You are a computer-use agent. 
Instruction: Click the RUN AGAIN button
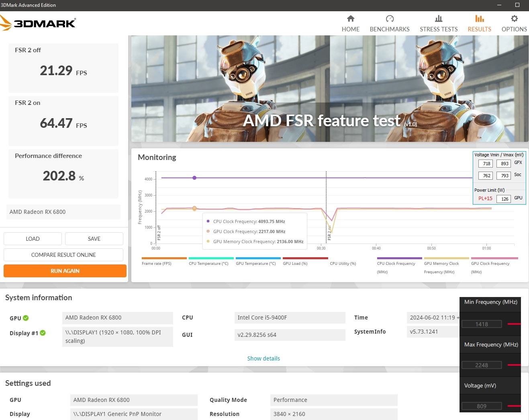click(65, 271)
